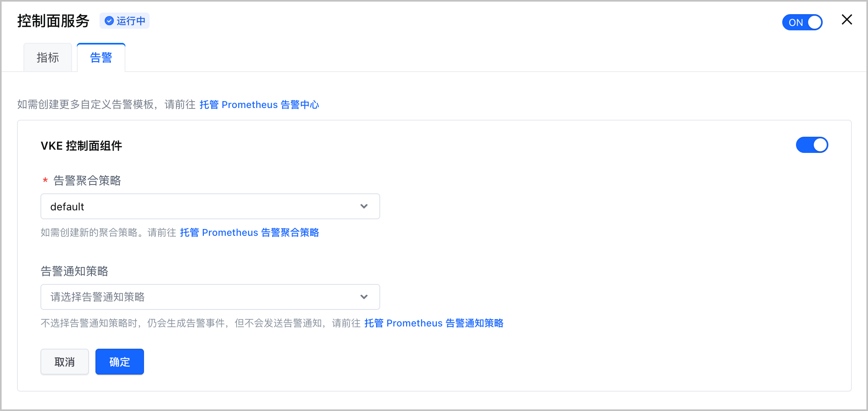Image resolution: width=868 pixels, height=411 pixels.
Task: Open the 请选择告警通知策略 dropdown arrow
Action: click(x=364, y=297)
